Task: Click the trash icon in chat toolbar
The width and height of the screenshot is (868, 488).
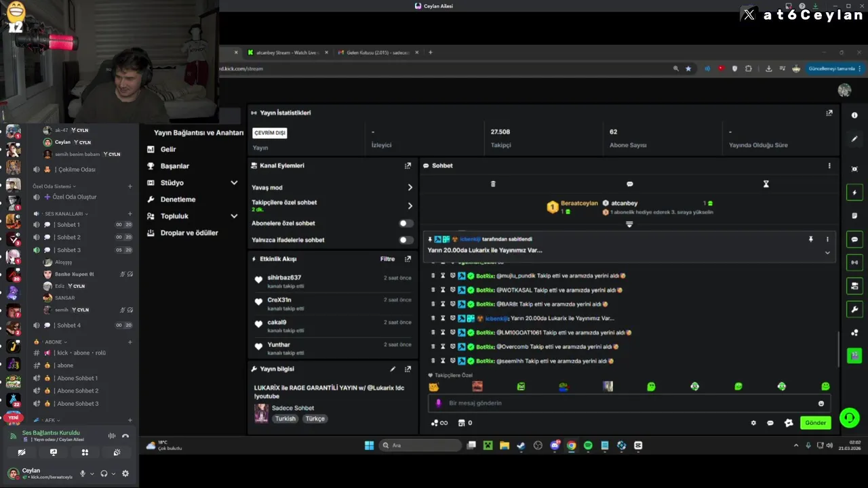Action: [493, 184]
